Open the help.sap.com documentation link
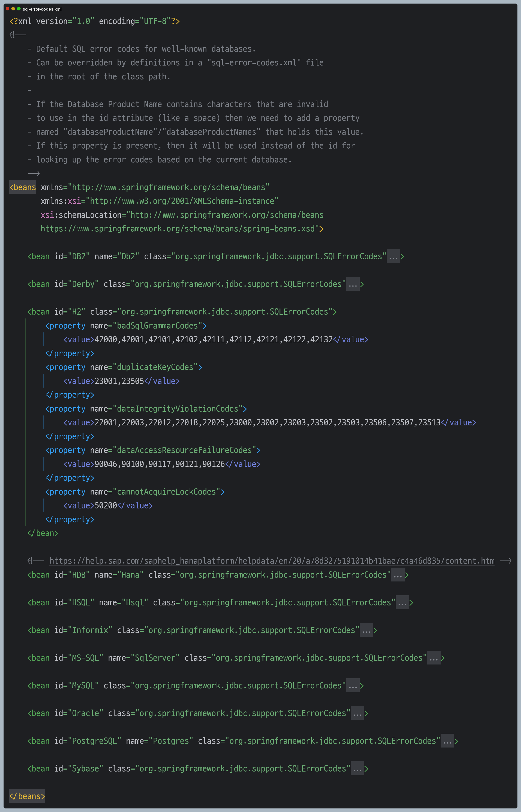The height and width of the screenshot is (812, 521). tap(272, 561)
